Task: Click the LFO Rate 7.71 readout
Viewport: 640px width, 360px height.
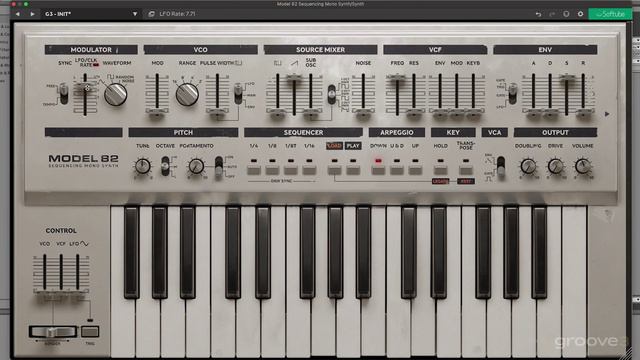Action: [177, 14]
